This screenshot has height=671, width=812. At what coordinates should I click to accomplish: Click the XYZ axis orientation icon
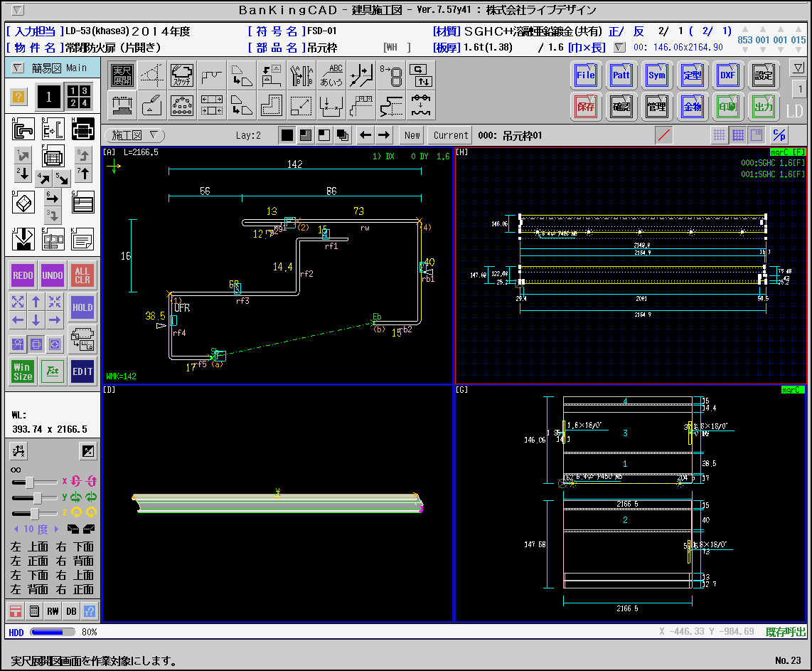click(18, 451)
